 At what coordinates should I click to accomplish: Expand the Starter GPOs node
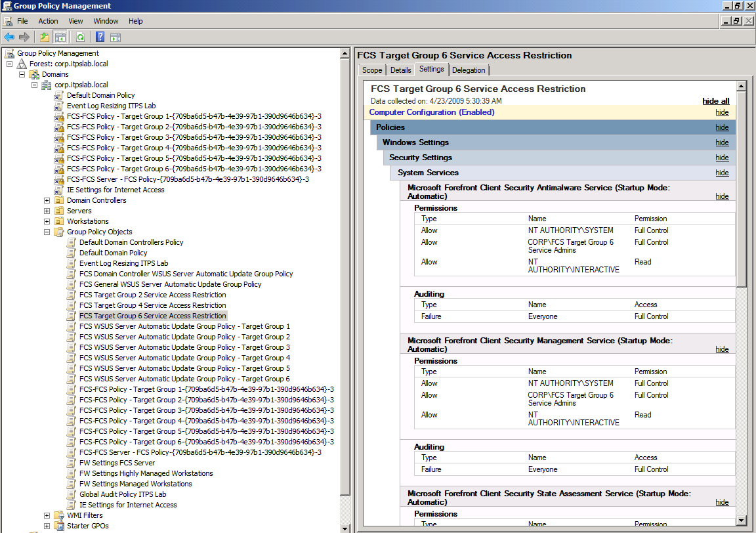pos(47,526)
